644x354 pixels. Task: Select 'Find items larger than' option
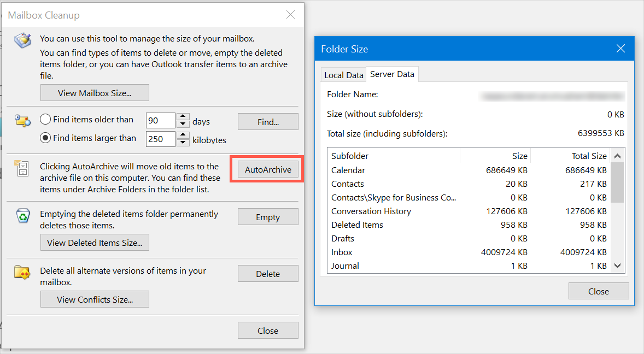coord(46,138)
